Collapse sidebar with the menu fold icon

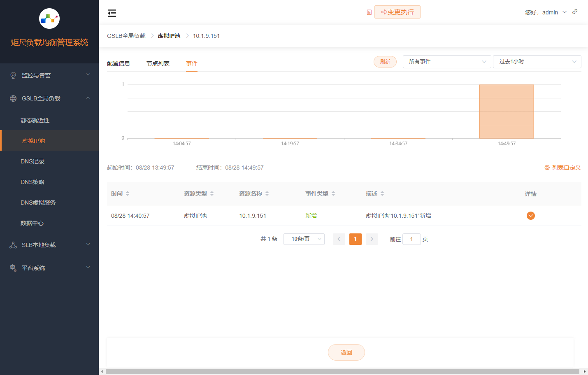[112, 13]
